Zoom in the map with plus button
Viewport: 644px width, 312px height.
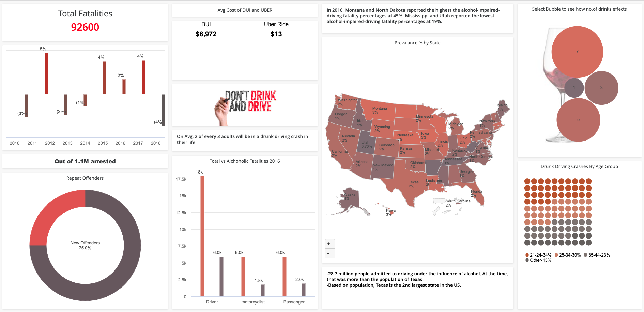(329, 244)
